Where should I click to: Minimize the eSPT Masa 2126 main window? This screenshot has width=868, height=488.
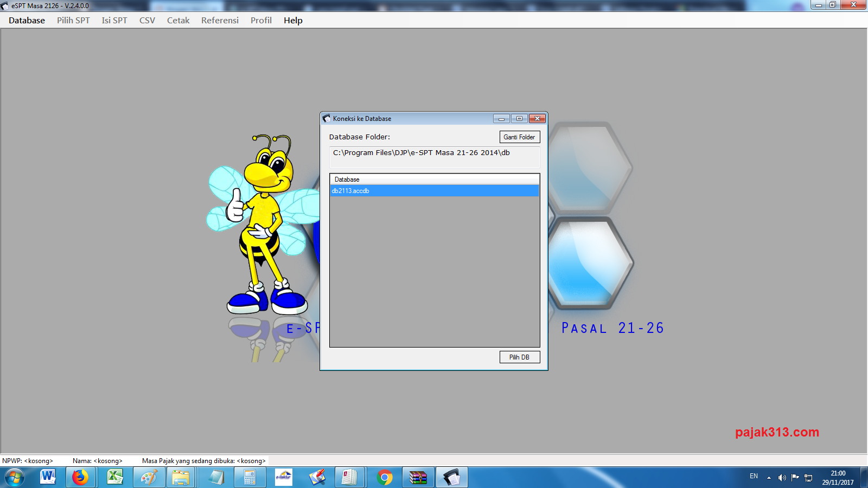tap(819, 5)
